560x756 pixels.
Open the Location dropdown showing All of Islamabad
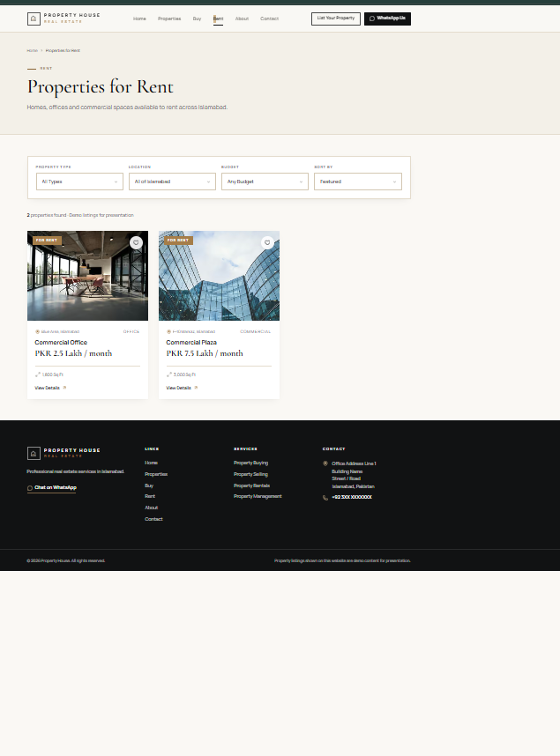tap(172, 182)
